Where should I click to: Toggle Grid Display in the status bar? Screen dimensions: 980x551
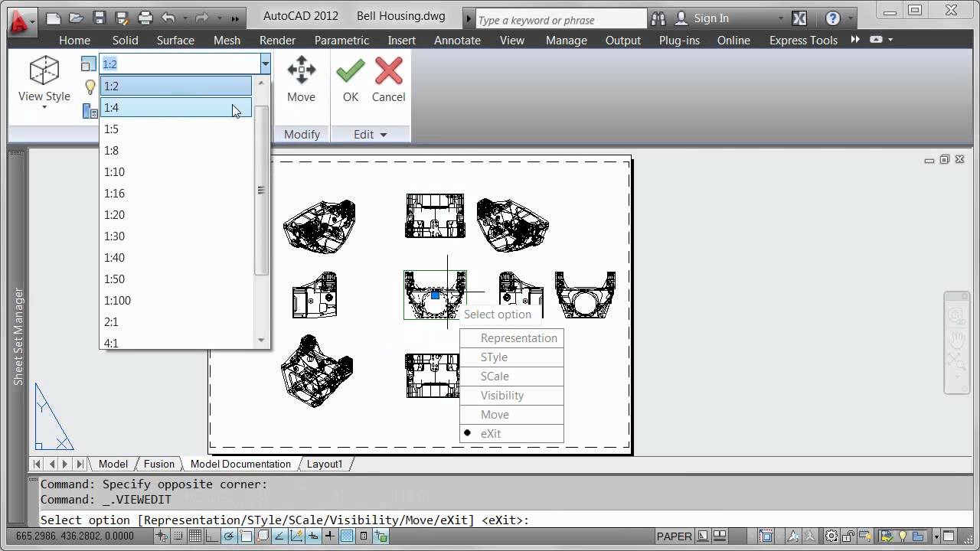195,536
